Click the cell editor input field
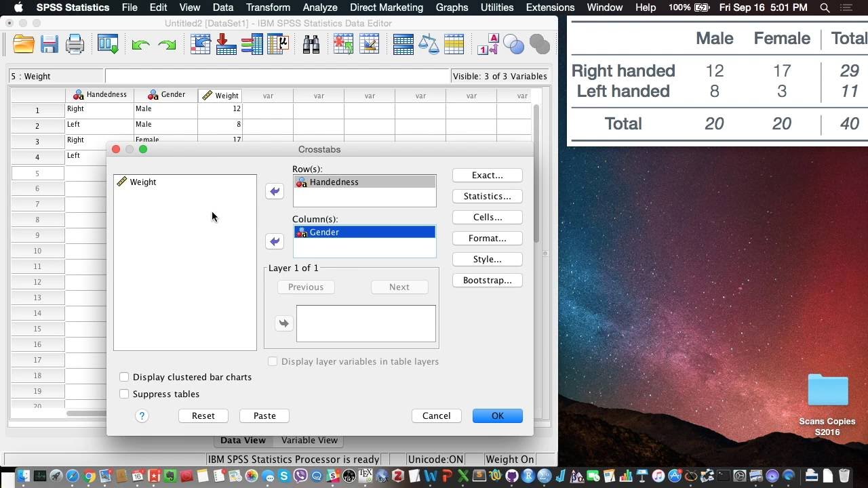 (277, 76)
